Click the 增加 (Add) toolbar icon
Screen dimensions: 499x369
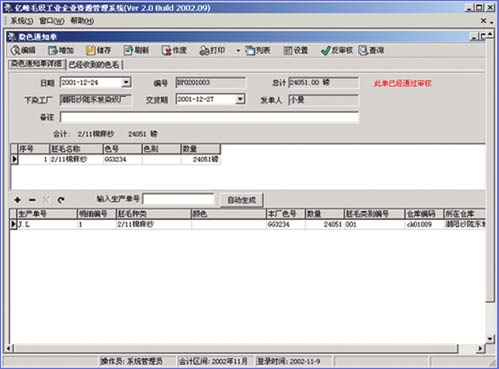53,50
